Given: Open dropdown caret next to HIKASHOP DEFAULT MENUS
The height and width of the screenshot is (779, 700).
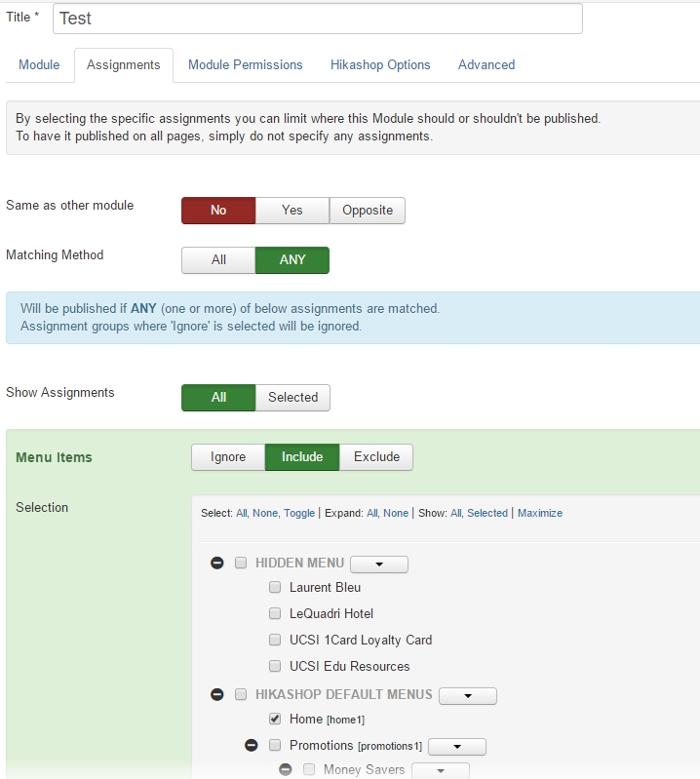Looking at the screenshot, I should click(468, 696).
